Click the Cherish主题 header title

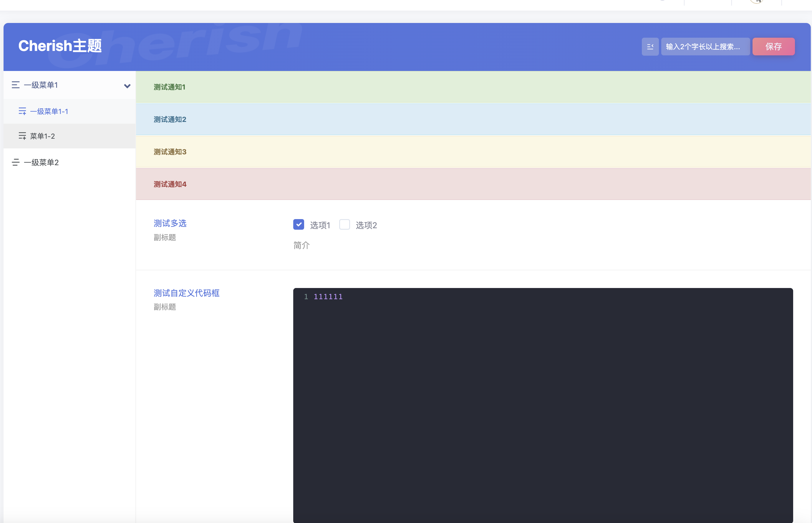pyautogui.click(x=60, y=46)
